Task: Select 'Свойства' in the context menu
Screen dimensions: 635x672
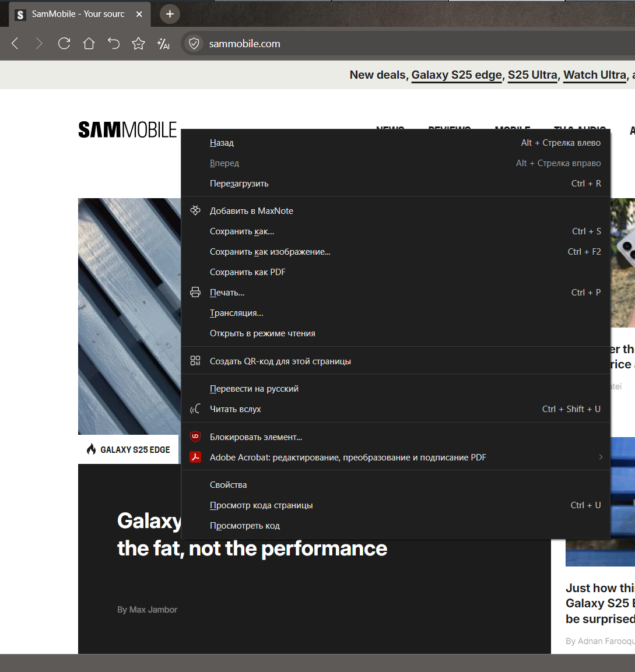Action: coord(395,485)
